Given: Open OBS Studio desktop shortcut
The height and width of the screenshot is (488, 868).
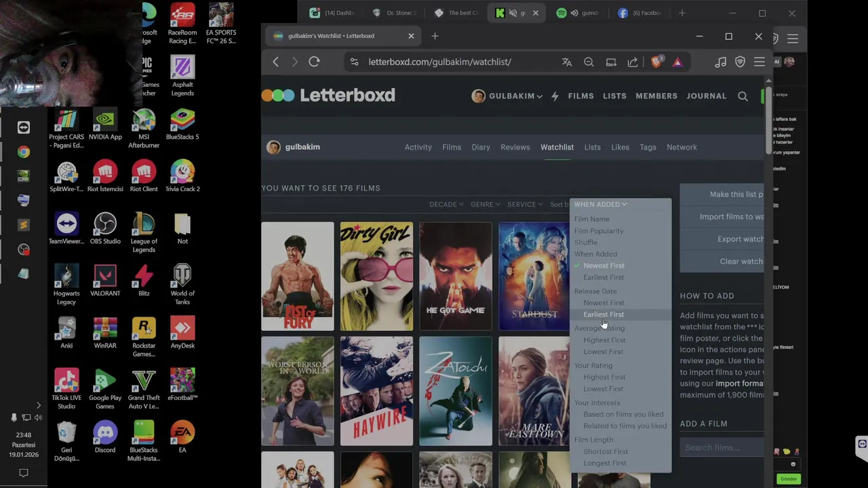Looking at the screenshot, I should 105,228.
